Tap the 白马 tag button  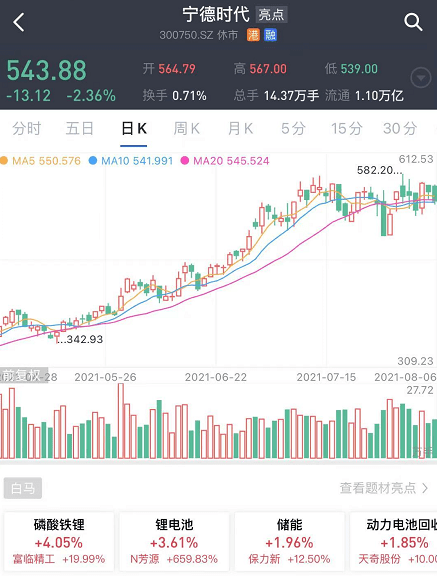(x=23, y=488)
